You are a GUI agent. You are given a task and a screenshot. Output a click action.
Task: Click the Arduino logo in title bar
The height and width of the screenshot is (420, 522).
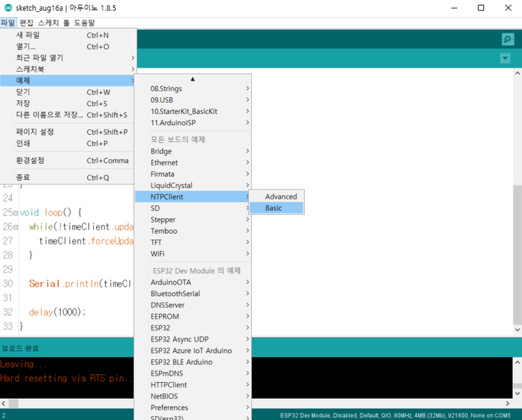click(x=8, y=8)
